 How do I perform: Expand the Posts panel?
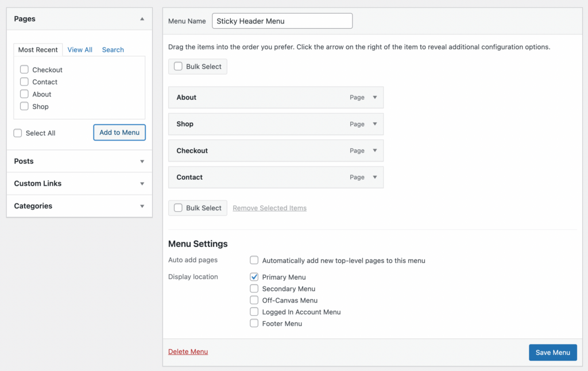click(142, 161)
